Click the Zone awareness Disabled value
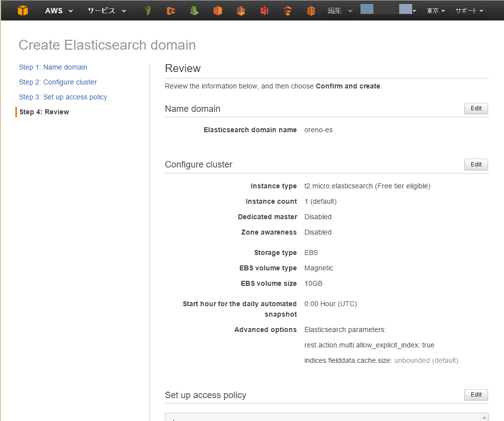Viewport: 504px width, 421px height. coord(318,232)
